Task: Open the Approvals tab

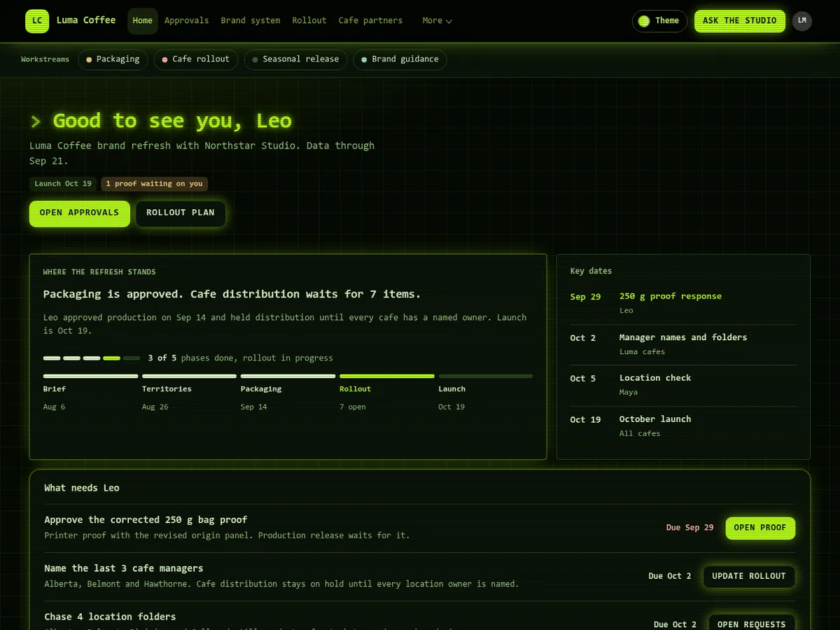Action: click(186, 20)
